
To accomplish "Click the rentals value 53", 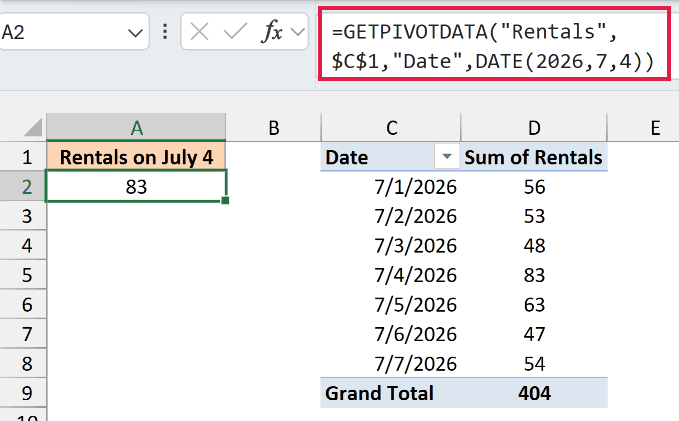I will pyautogui.click(x=534, y=216).
